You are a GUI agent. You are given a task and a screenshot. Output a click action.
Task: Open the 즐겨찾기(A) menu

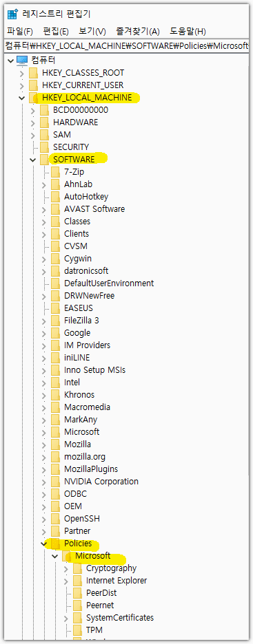[137, 31]
